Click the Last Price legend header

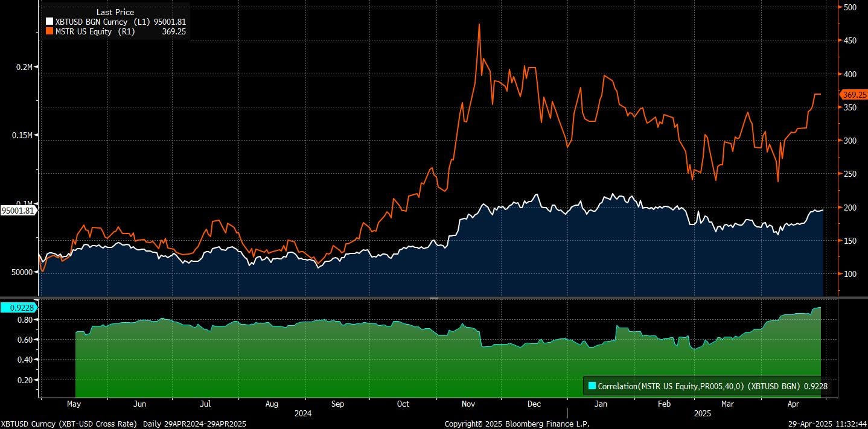click(x=115, y=12)
